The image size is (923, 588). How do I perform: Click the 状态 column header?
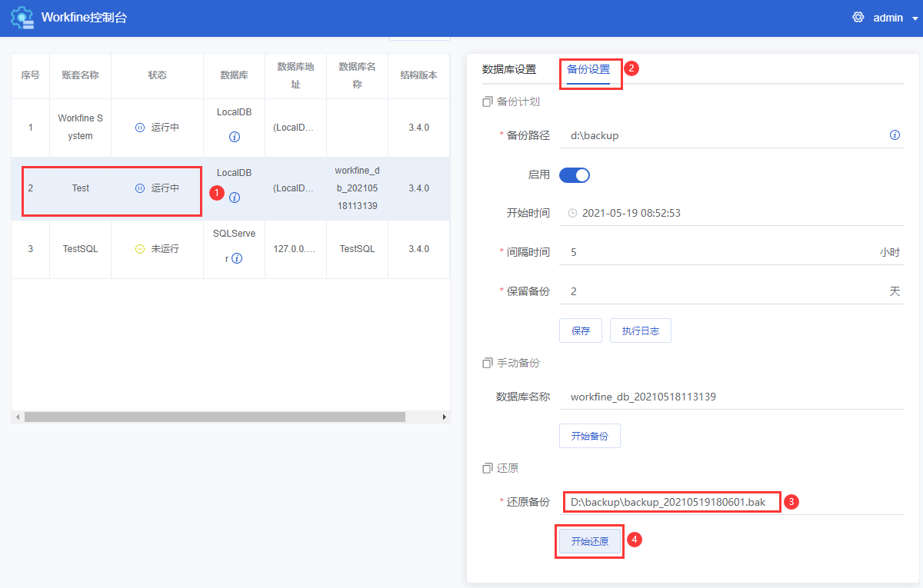[158, 75]
